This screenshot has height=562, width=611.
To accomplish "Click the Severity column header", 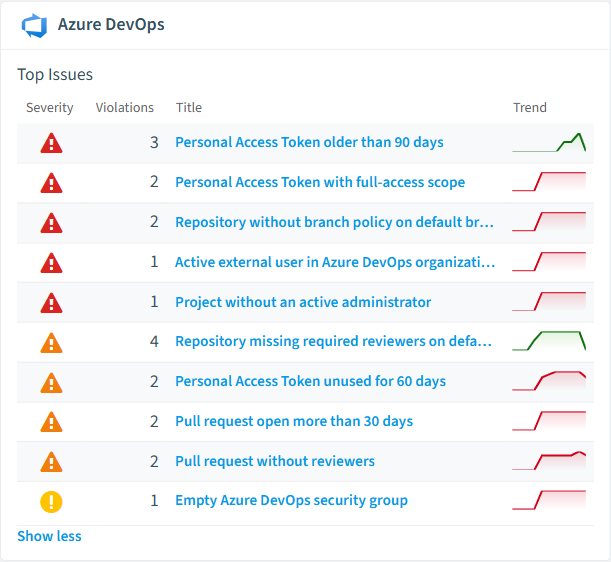I will 49,108.
